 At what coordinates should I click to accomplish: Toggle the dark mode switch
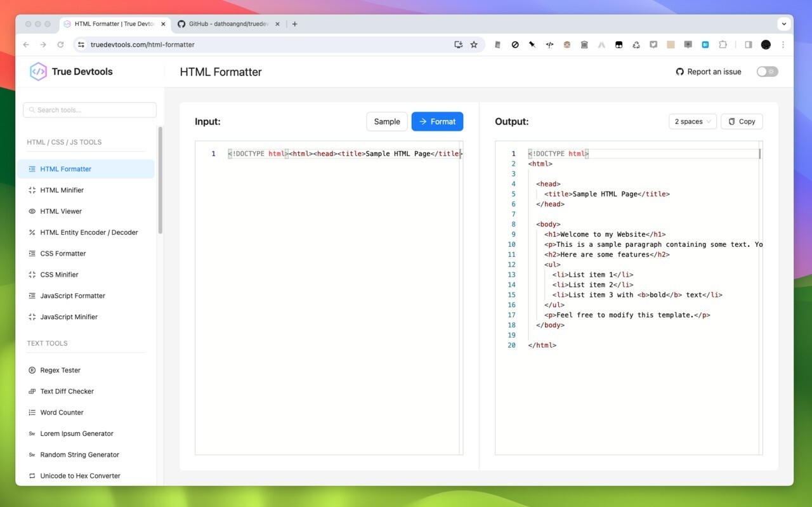[767, 72]
